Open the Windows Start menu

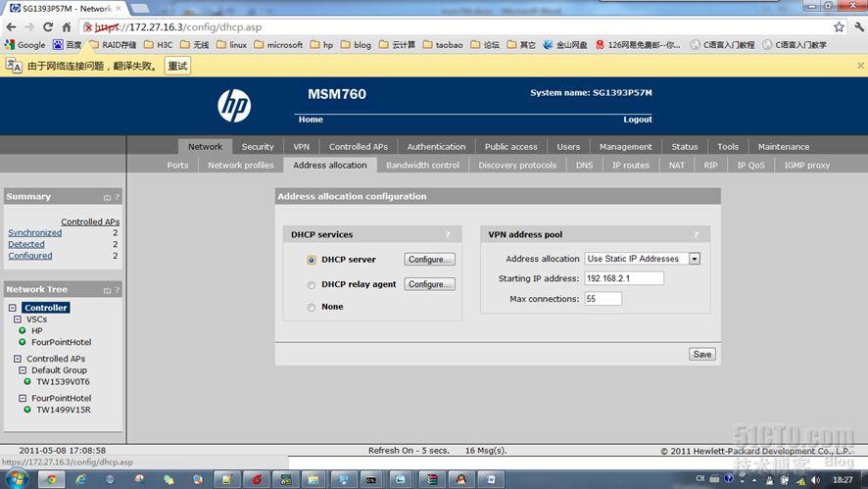[x=17, y=479]
